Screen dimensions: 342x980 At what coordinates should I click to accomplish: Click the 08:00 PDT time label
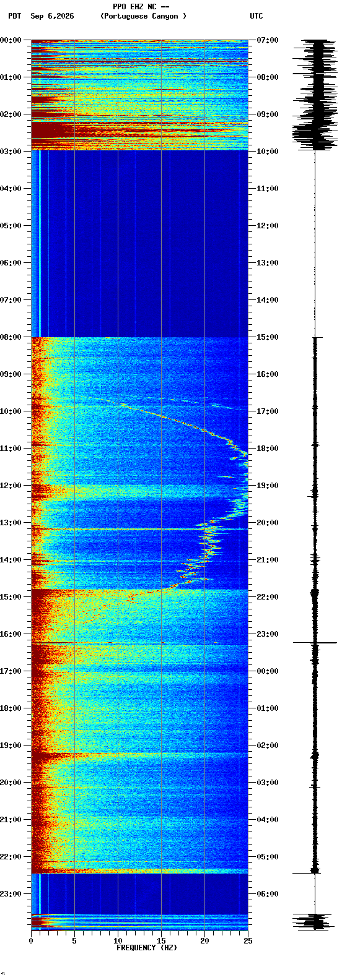(x=11, y=337)
